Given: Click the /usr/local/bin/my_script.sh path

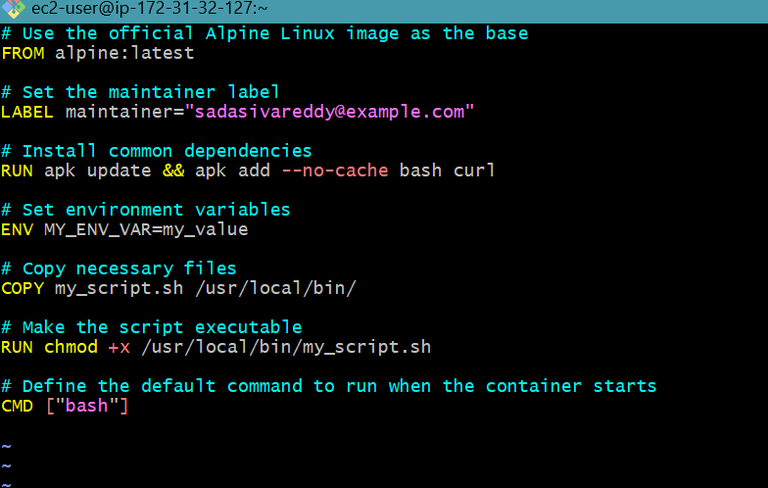Looking at the screenshot, I should click(286, 347).
